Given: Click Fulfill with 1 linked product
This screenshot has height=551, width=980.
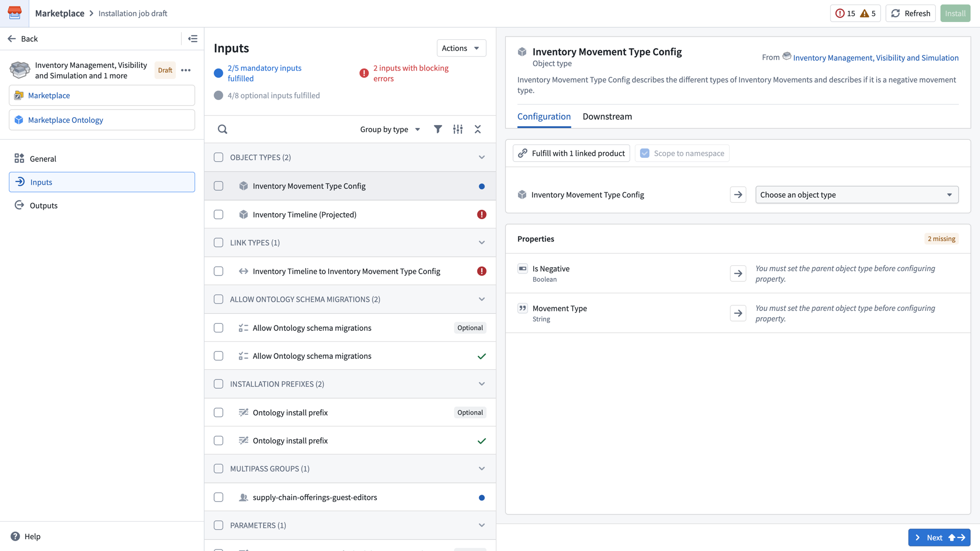Looking at the screenshot, I should point(571,153).
